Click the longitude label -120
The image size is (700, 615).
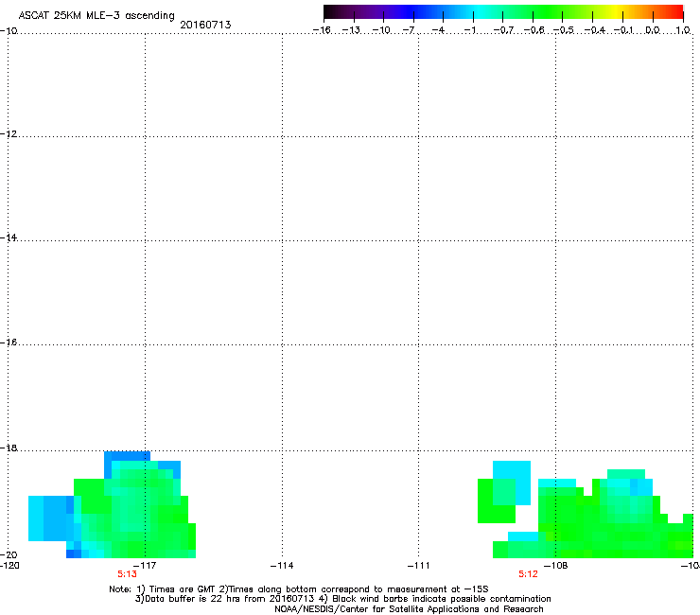[x=9, y=566]
